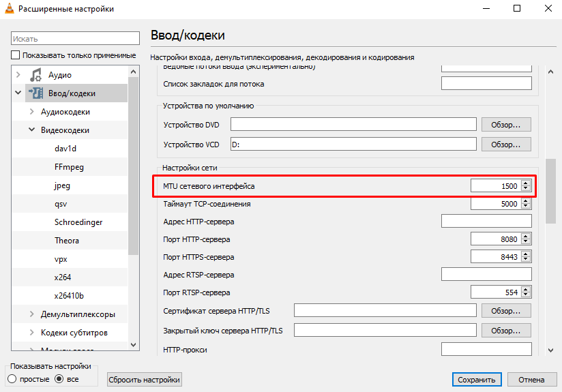Image resolution: width=562 pixels, height=392 pixels.
Task: Select FFmpeg in the video codecs list
Action: (69, 167)
